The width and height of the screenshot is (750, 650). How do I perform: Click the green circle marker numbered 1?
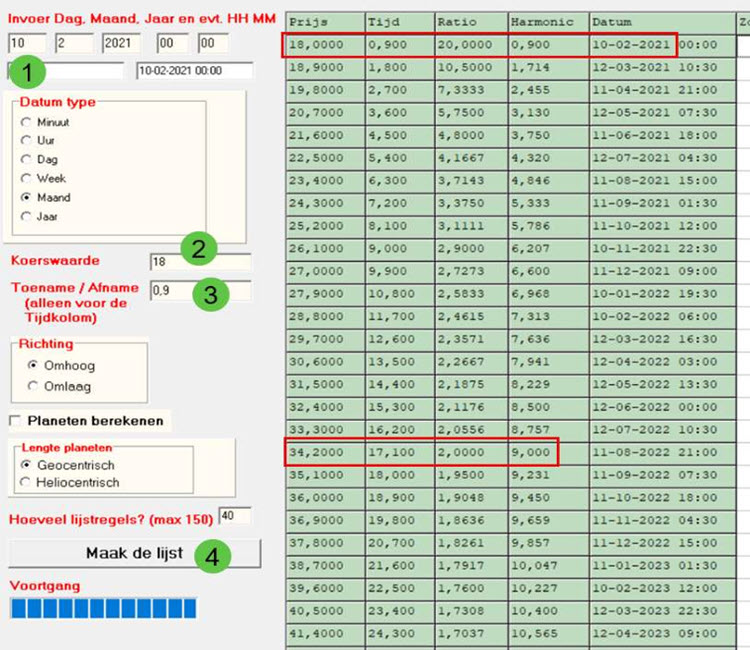click(x=27, y=72)
